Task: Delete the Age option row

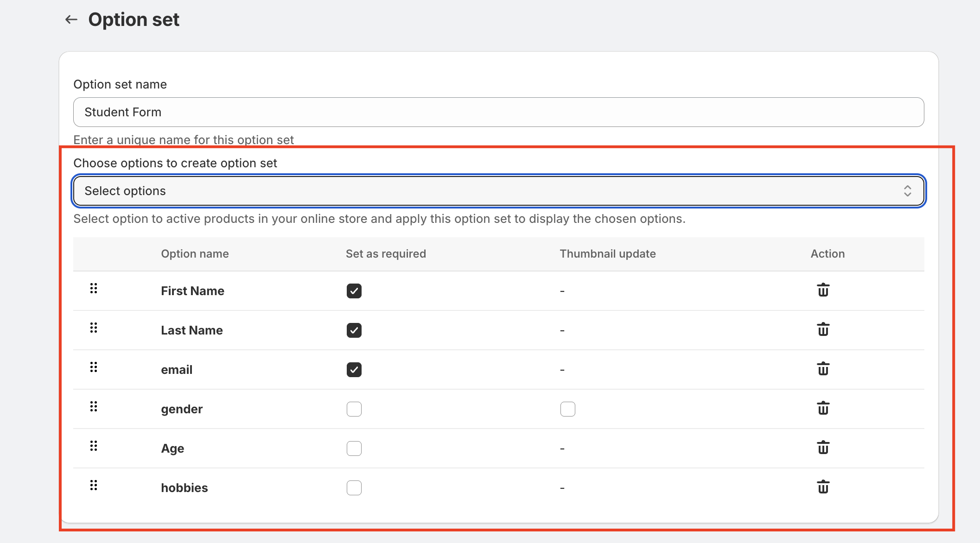Action: pos(823,448)
